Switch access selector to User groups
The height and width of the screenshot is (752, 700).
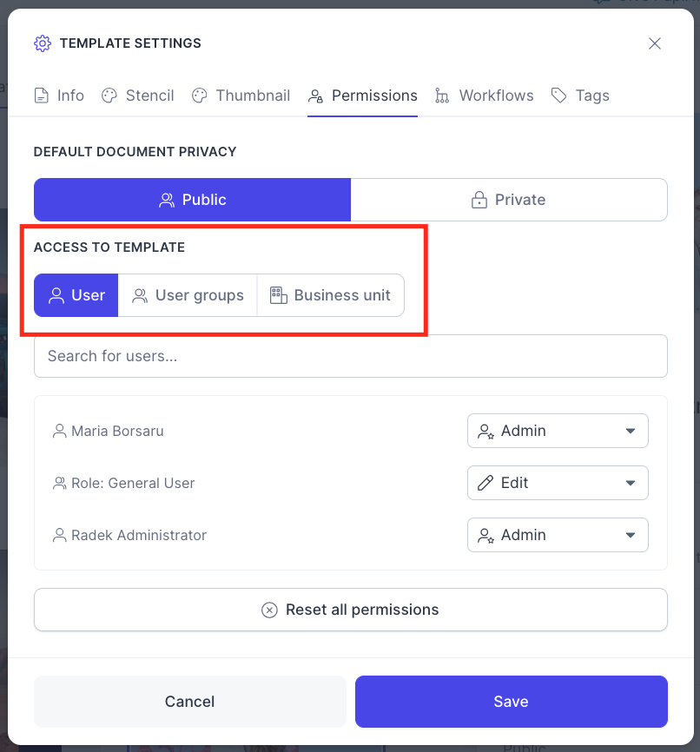click(x=188, y=295)
